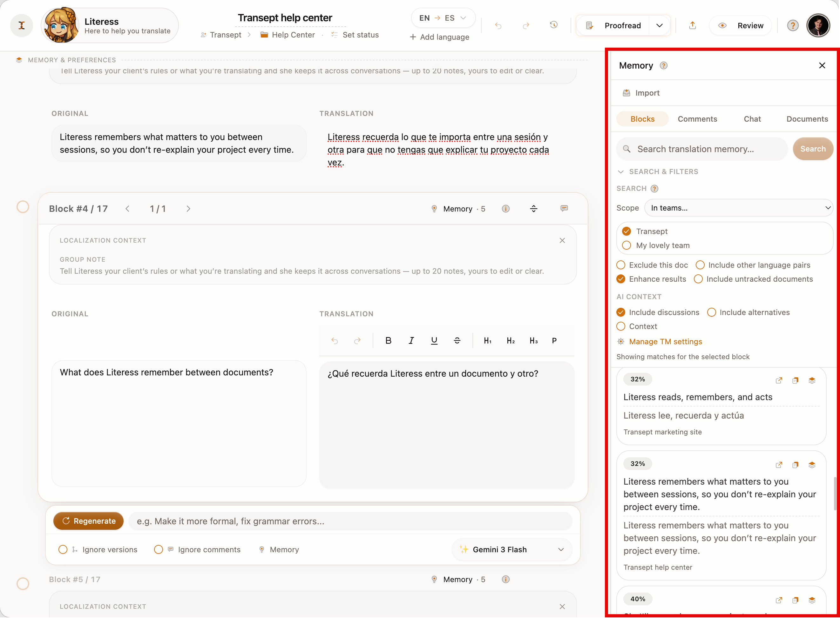Go to the next version of Block #4
840x618 pixels.
188,209
